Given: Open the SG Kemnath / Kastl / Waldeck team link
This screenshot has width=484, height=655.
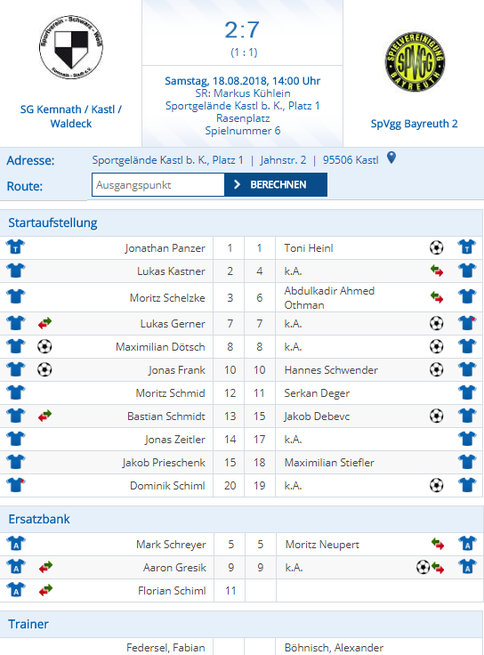Looking at the screenshot, I should [71, 116].
